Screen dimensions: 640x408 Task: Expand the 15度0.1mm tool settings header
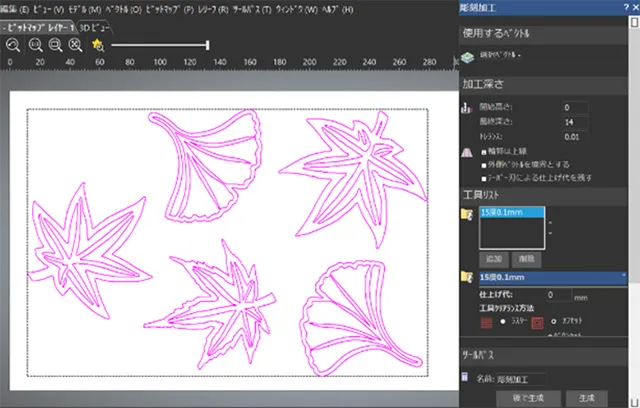click(552, 275)
